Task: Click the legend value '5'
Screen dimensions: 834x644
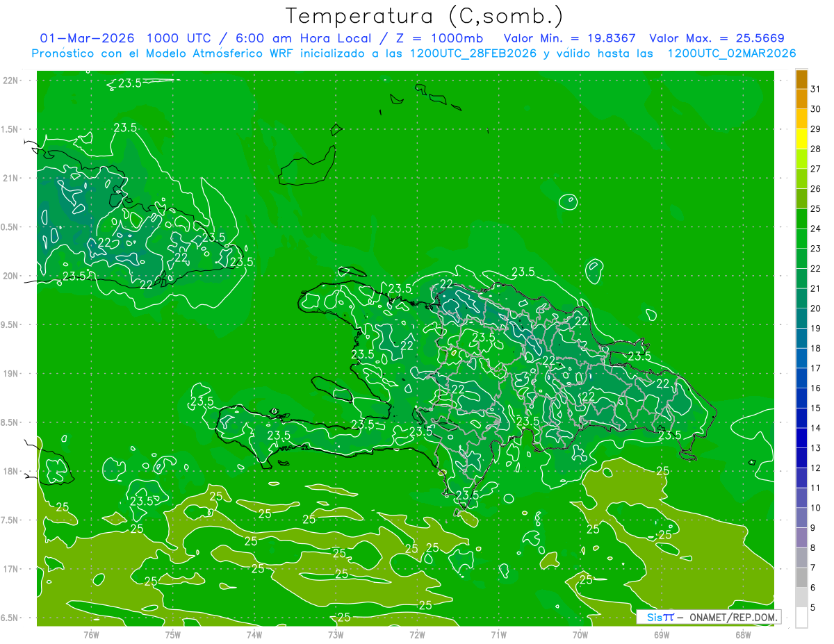Action: coord(813,608)
